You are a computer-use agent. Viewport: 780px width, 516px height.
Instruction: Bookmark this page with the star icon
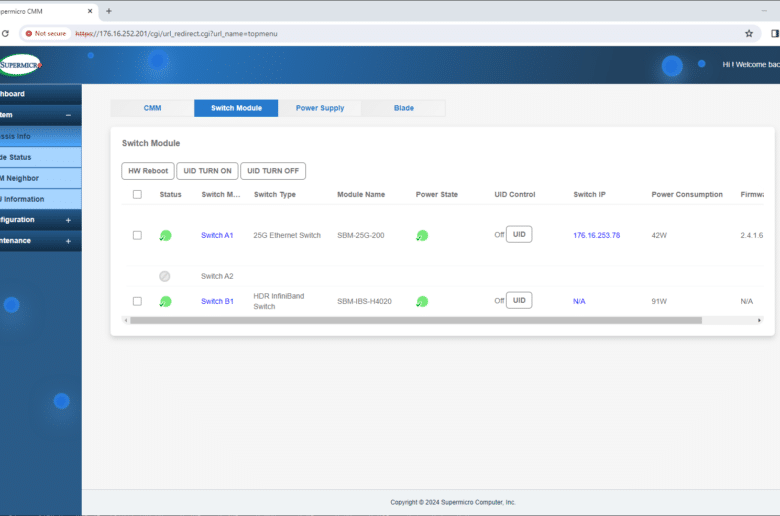tap(749, 34)
